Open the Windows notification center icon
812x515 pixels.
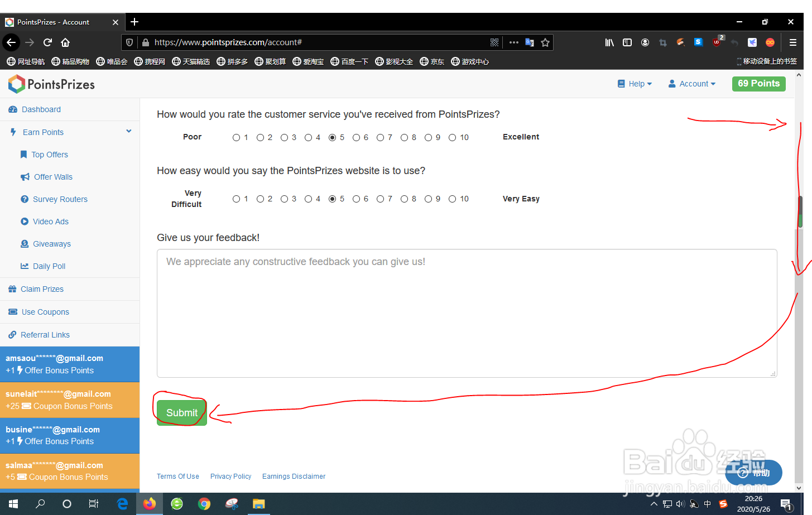click(786, 504)
